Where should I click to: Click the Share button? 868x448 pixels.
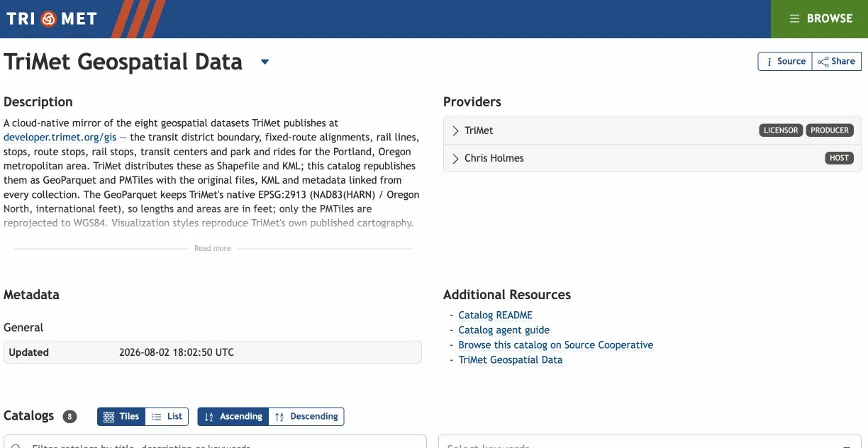(x=837, y=62)
